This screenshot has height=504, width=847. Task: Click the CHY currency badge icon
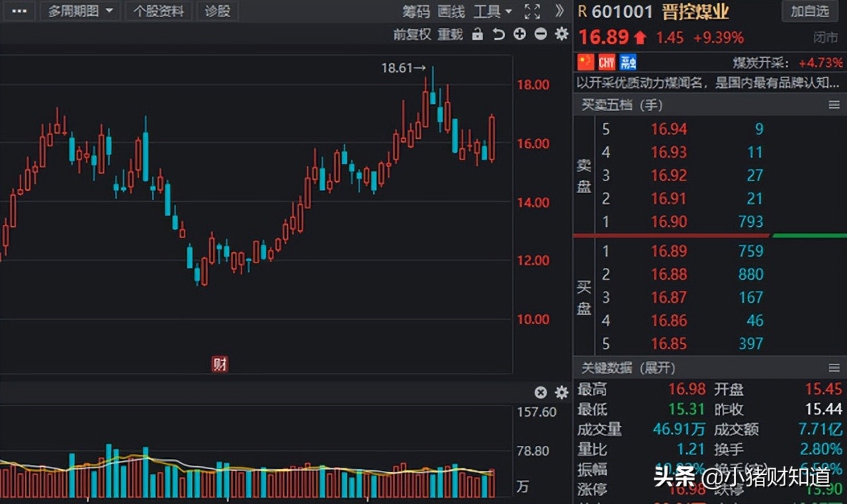pos(606,62)
